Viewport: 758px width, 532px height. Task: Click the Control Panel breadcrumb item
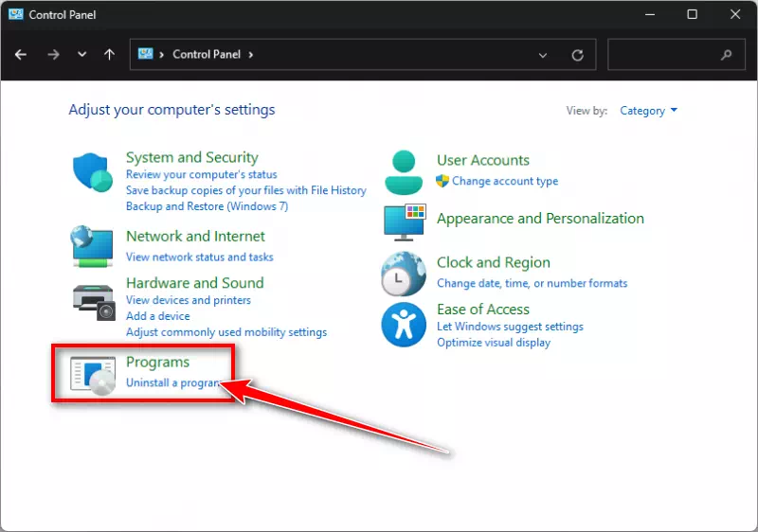point(207,54)
